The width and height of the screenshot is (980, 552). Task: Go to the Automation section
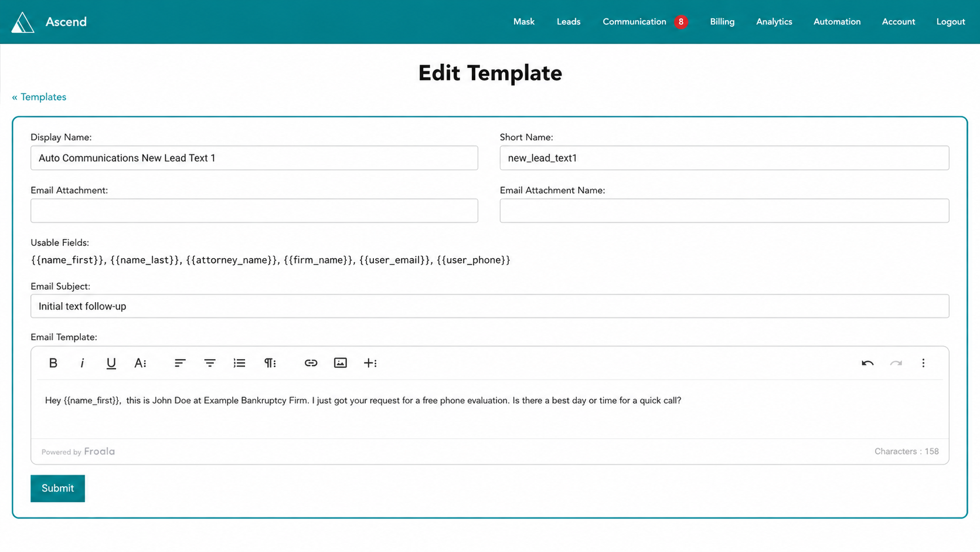click(x=837, y=22)
